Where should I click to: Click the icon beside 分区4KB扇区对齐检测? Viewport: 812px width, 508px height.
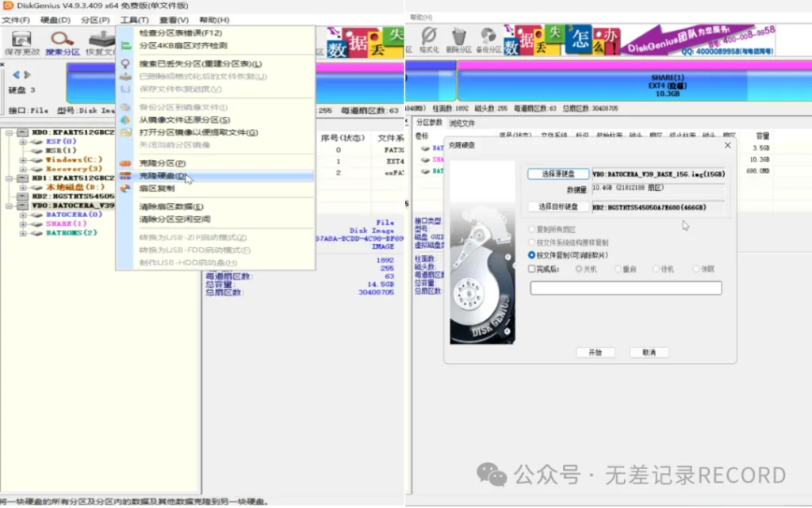coord(126,45)
